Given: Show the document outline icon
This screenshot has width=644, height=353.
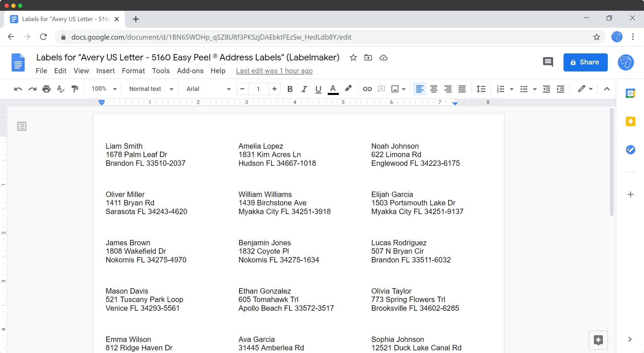Looking at the screenshot, I should [x=22, y=126].
